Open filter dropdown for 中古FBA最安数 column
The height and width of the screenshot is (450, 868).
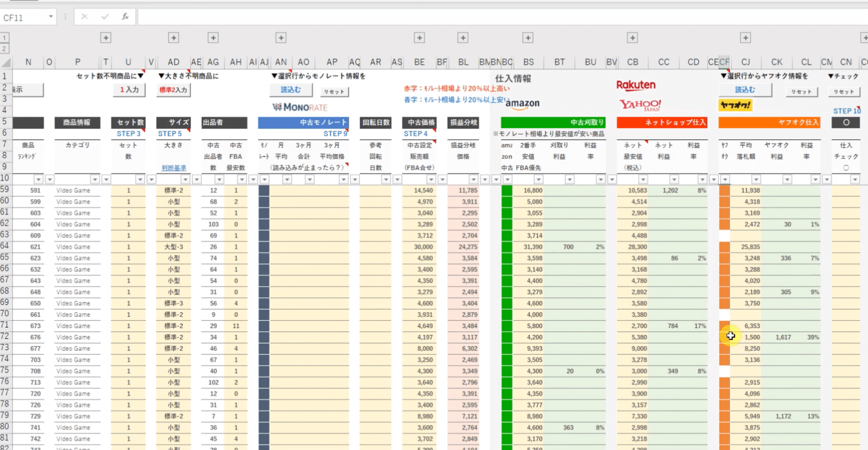(x=242, y=179)
